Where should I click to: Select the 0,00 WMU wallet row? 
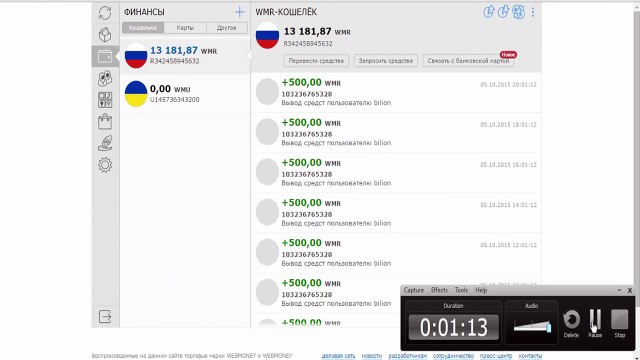tap(185, 94)
